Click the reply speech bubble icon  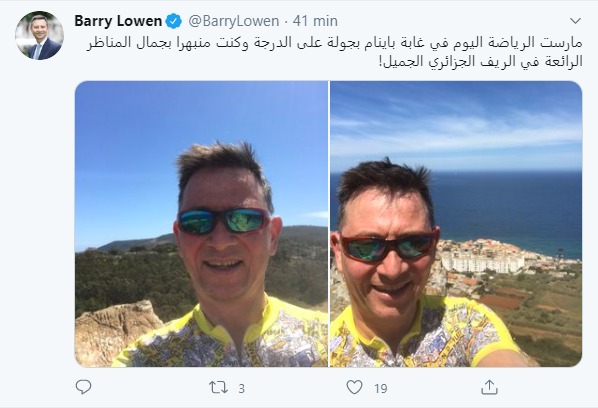(x=83, y=387)
